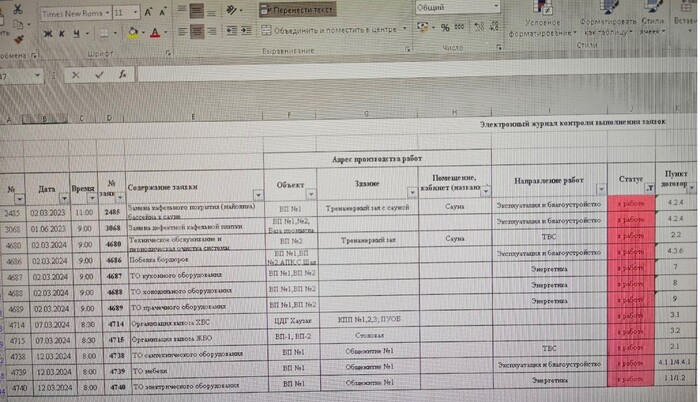The width and height of the screenshot is (700, 402).
Task: Open the underline style dropdown arrow
Action: [87, 34]
